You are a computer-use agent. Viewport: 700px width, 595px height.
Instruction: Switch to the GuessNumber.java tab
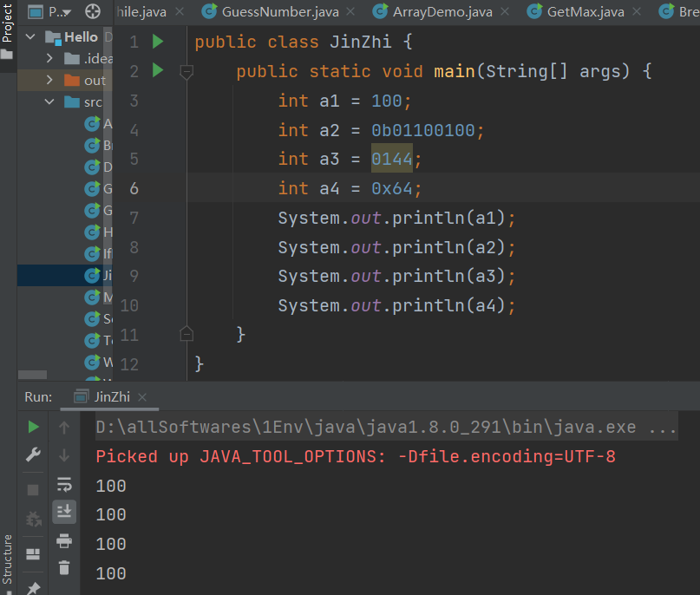280,12
